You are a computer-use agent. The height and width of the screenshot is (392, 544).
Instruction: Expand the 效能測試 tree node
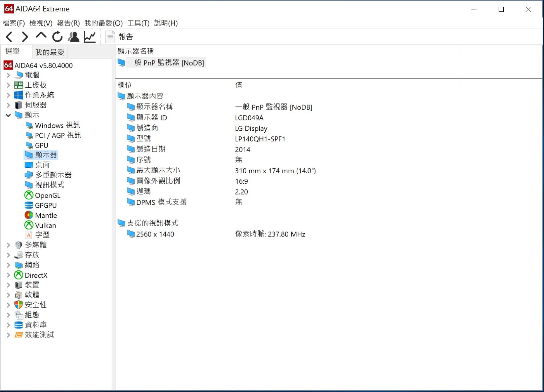8,335
